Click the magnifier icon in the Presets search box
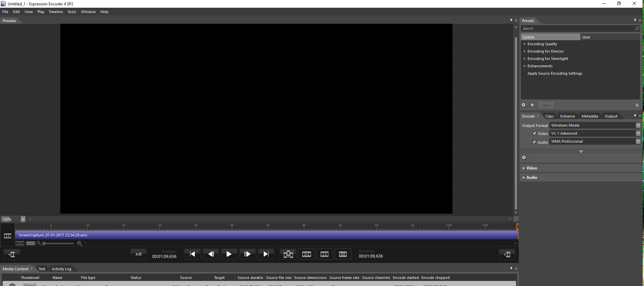Image resolution: width=644 pixels, height=286 pixels. (637, 29)
